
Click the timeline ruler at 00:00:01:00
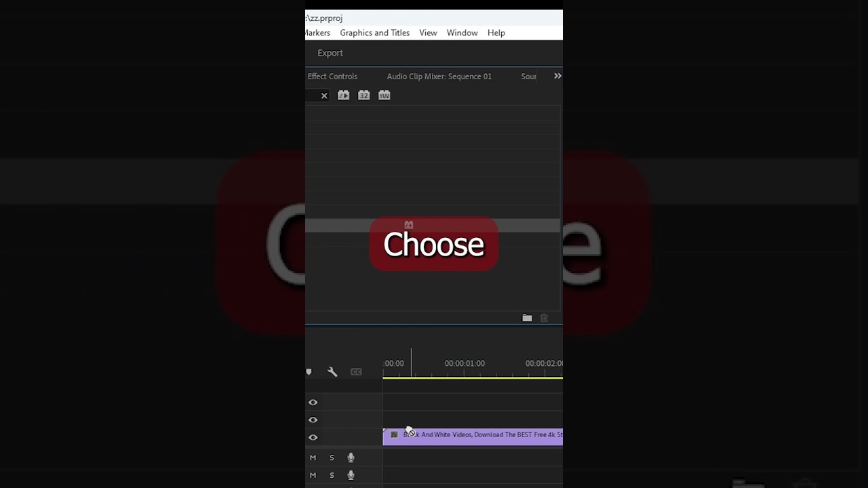pos(465,363)
